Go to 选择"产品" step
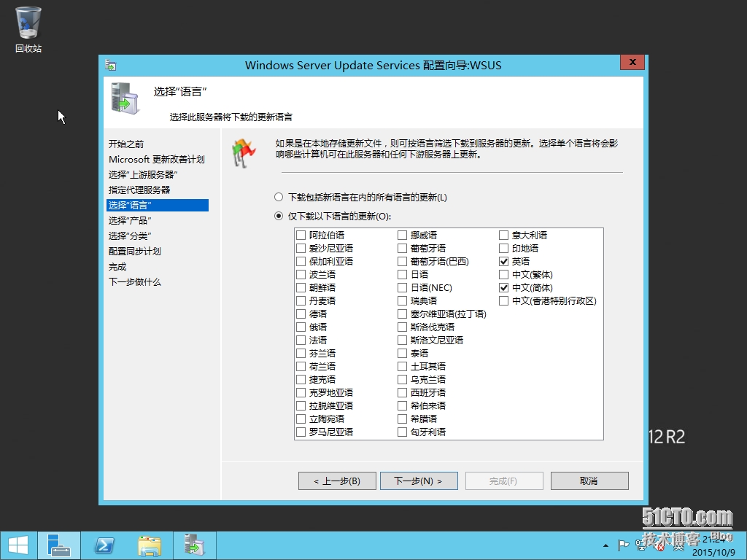Viewport: 747px width, 560px height. 130,220
